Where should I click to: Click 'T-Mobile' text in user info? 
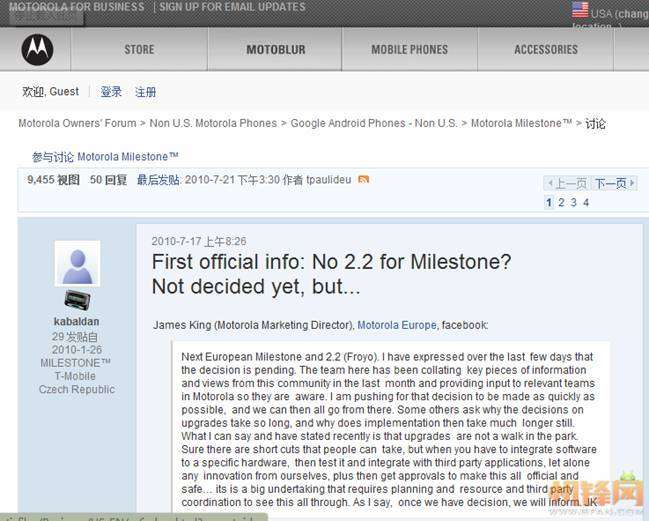pos(75,376)
